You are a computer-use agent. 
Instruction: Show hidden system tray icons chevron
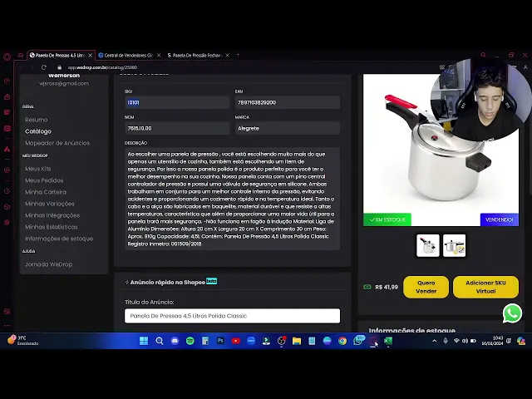point(434,341)
